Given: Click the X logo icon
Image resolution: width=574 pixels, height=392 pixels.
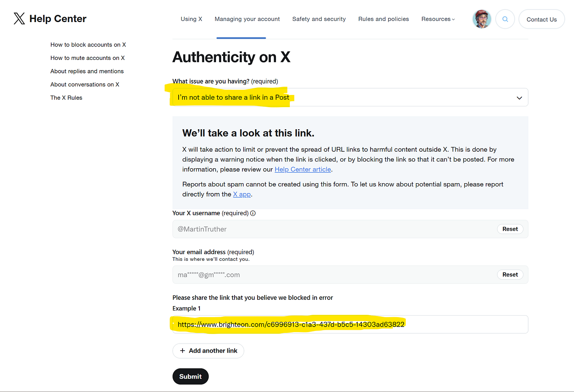Looking at the screenshot, I should [x=19, y=19].
